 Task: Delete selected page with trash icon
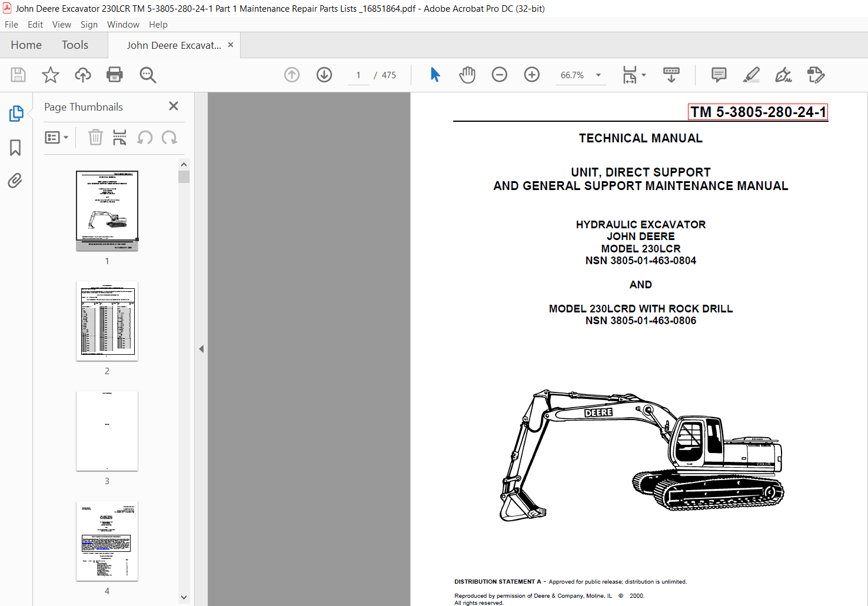tap(95, 137)
